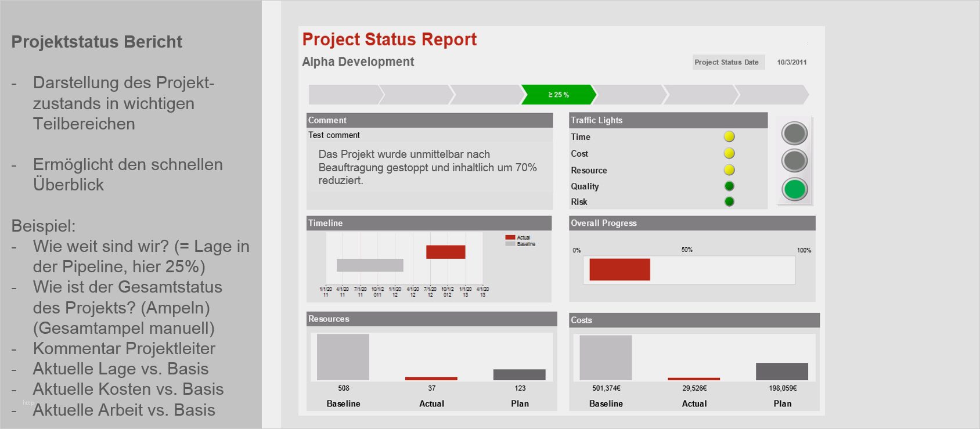Image resolution: width=980 pixels, height=429 pixels.
Task: Click the yellow Cost status indicator
Action: 729,153
